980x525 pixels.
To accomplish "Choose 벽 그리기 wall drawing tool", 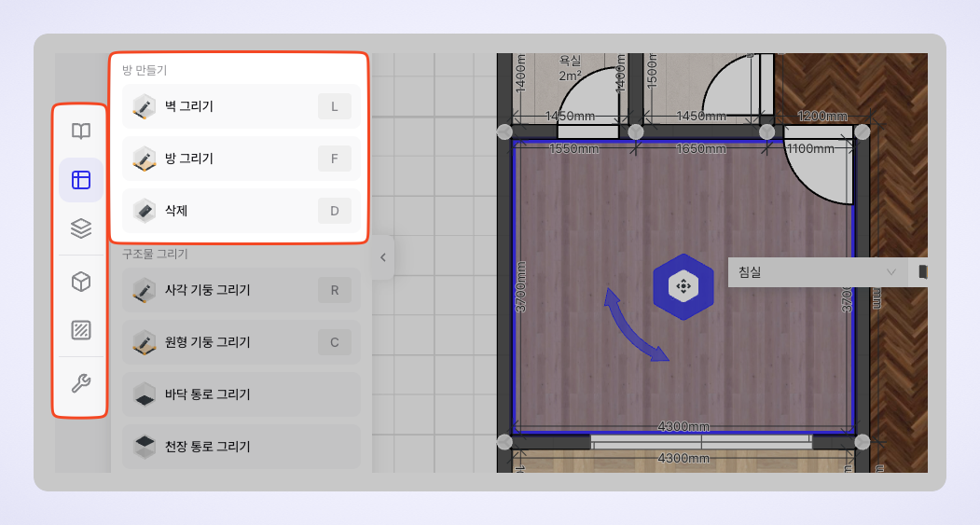I will (242, 106).
